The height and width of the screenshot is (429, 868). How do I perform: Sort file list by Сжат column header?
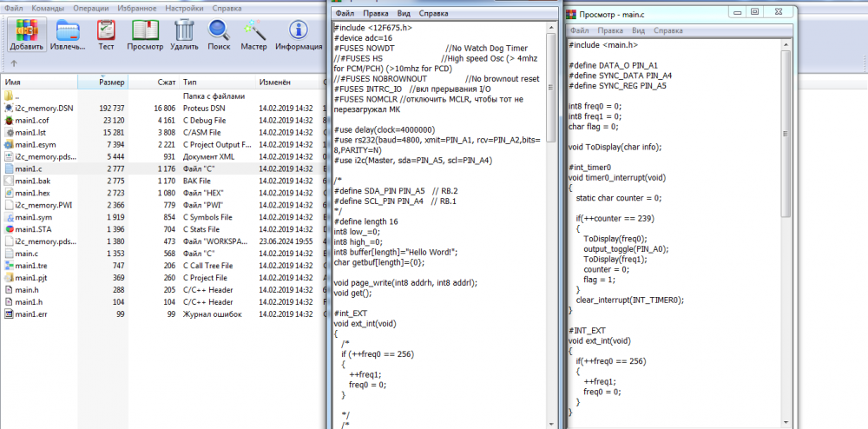click(x=155, y=83)
